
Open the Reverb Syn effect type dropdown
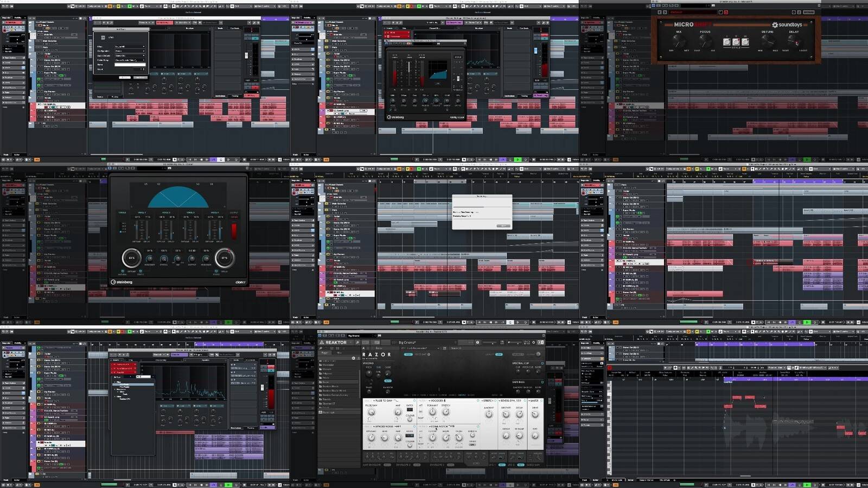510,401
